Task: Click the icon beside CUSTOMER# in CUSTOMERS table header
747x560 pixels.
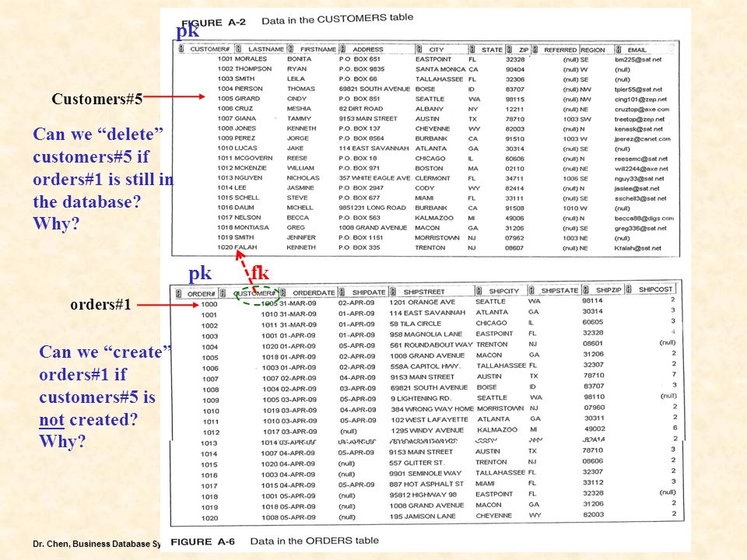Action: point(181,48)
